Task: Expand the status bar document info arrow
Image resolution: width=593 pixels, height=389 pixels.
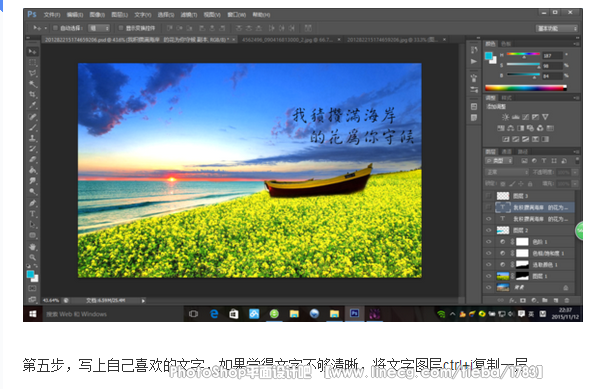Action: [x=143, y=301]
